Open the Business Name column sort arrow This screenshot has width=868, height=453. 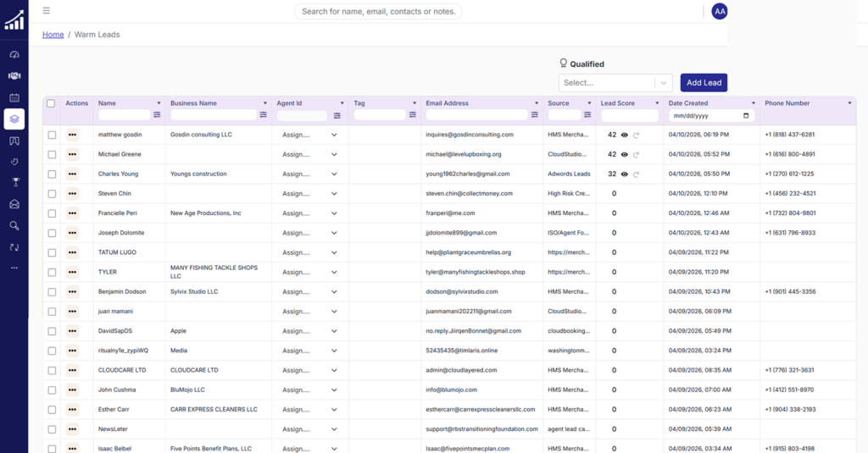coord(264,103)
